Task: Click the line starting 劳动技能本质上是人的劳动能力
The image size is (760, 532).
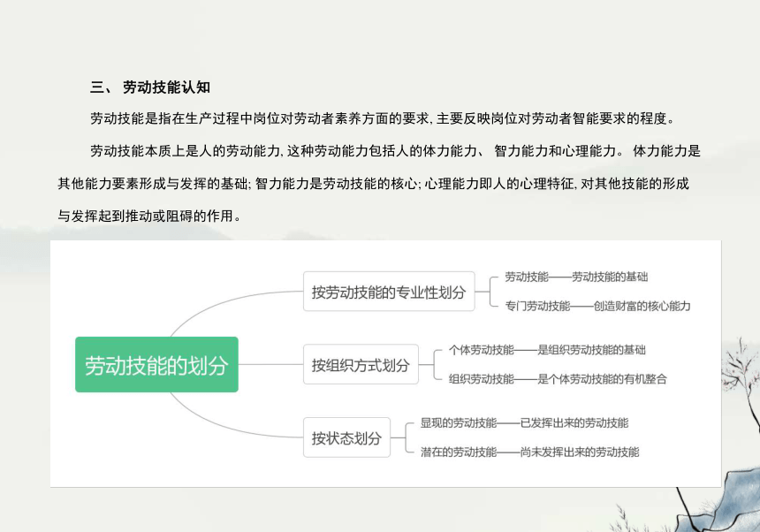Action: pos(396,151)
